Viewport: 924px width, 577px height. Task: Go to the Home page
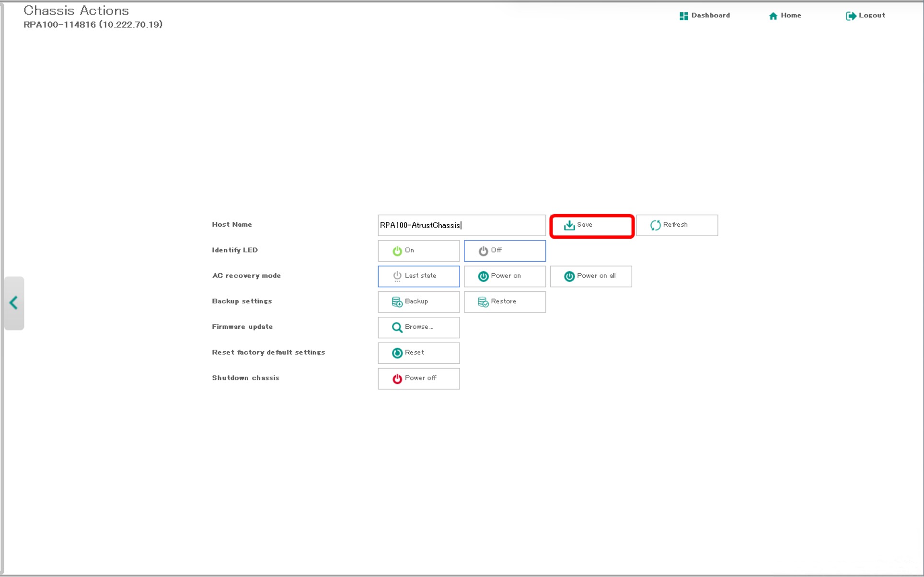[785, 15]
